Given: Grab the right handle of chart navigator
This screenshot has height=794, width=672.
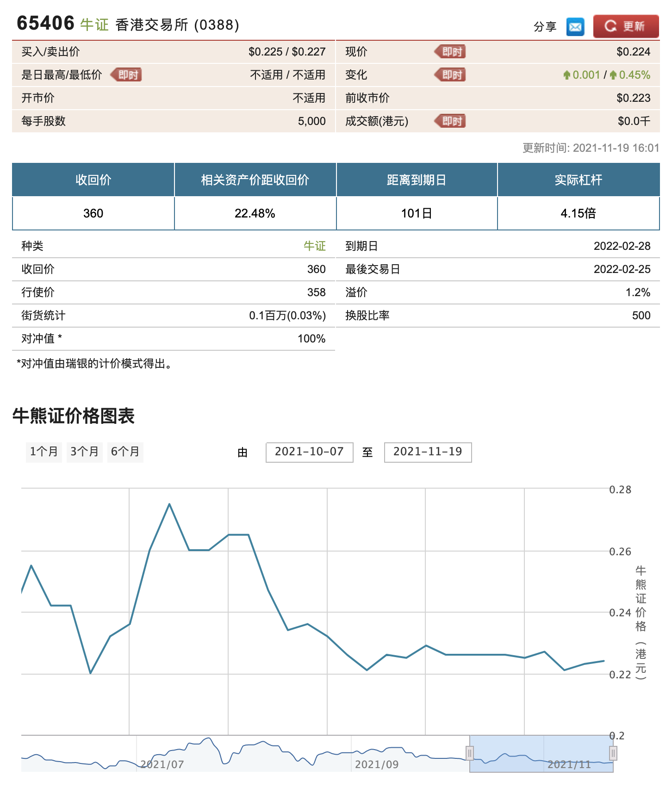Looking at the screenshot, I should (x=613, y=753).
